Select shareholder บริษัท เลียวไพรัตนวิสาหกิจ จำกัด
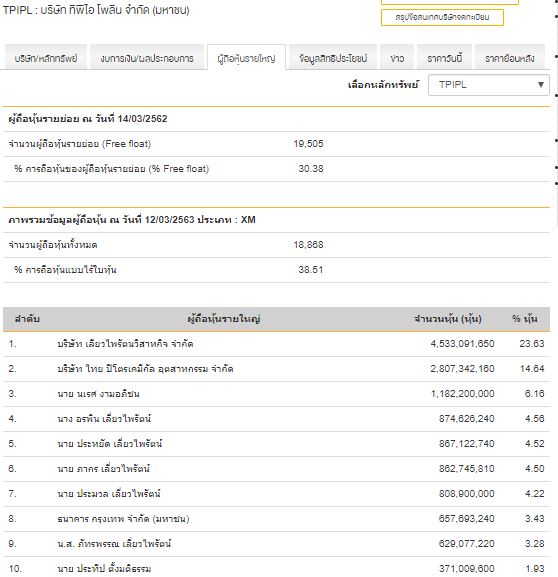The height and width of the screenshot is (577, 558). tap(125, 344)
